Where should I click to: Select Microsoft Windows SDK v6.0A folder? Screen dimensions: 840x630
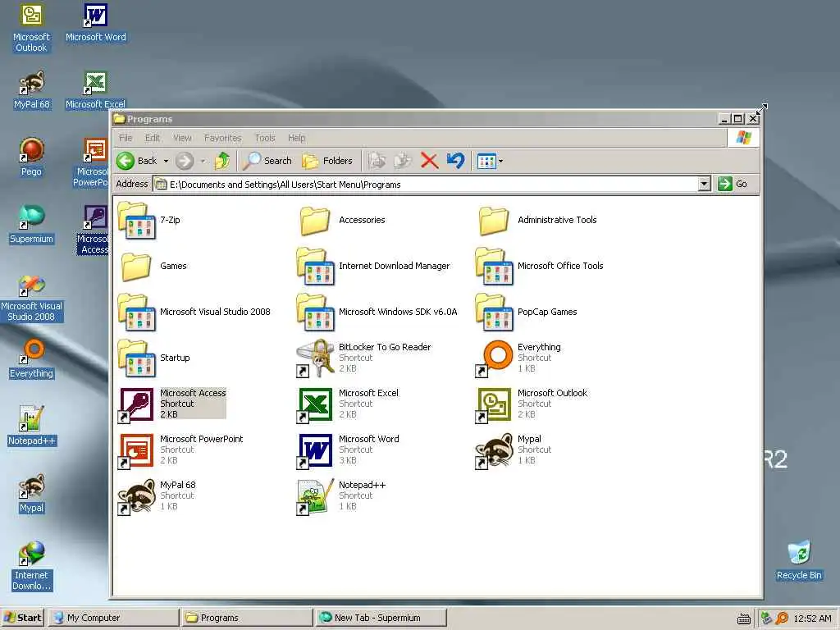click(377, 313)
